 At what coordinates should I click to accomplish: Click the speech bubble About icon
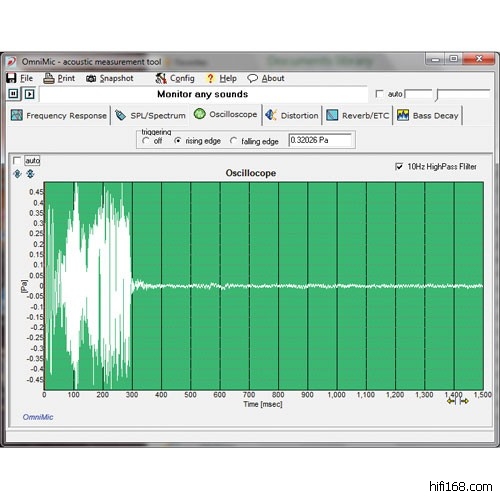[x=252, y=78]
